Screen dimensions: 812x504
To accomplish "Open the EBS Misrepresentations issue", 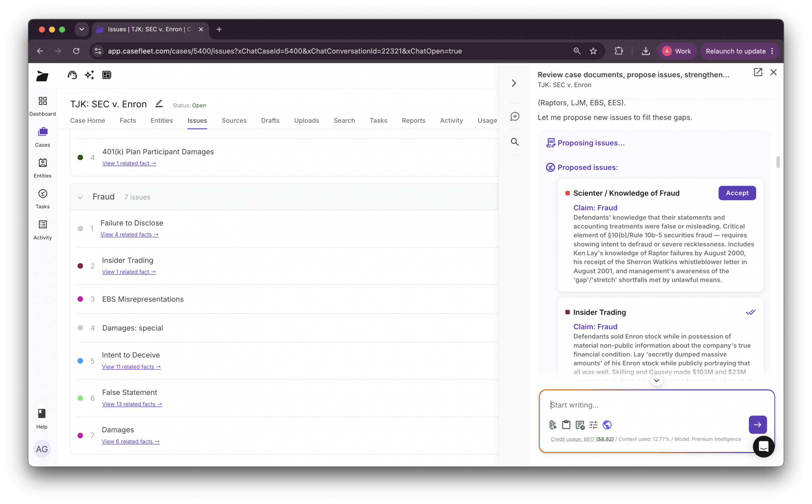I will tap(143, 299).
